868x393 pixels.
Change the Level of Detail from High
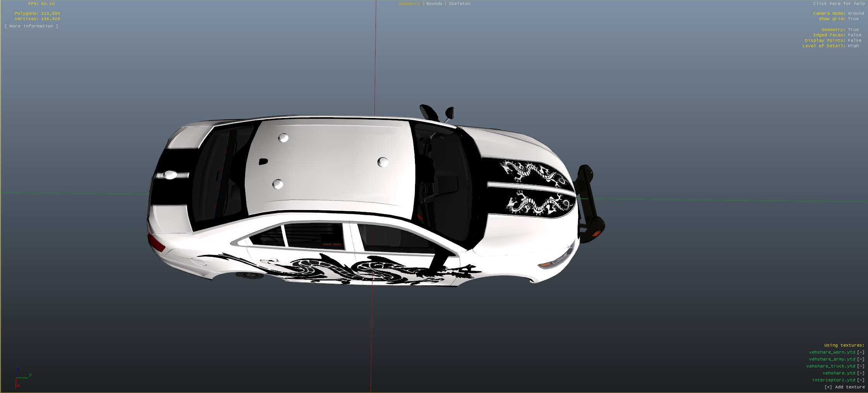[853, 46]
